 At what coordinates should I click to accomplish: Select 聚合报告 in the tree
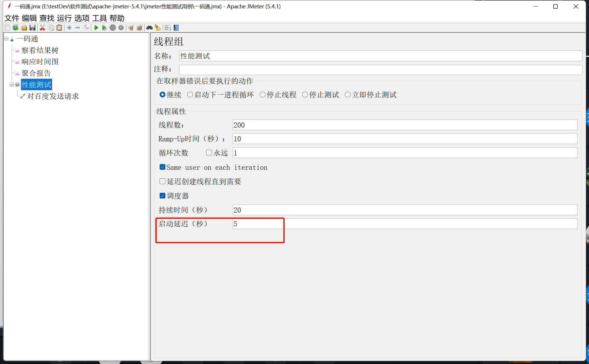[x=36, y=73]
